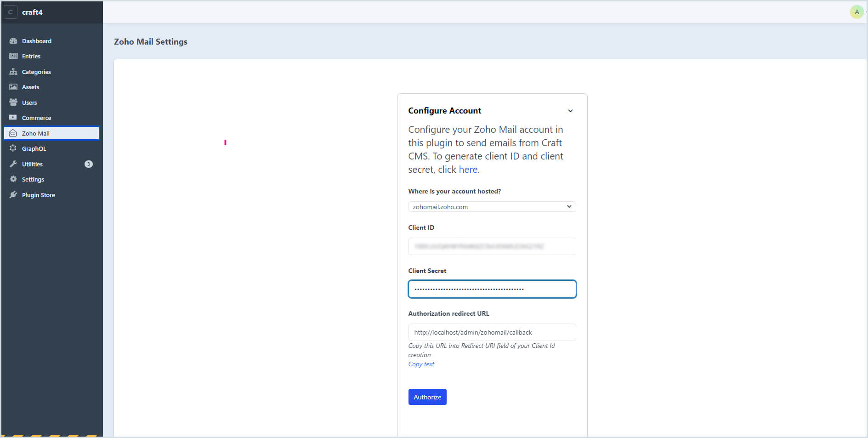
Task: Click the Dashboard gauge icon in sidebar
Action: coord(13,41)
